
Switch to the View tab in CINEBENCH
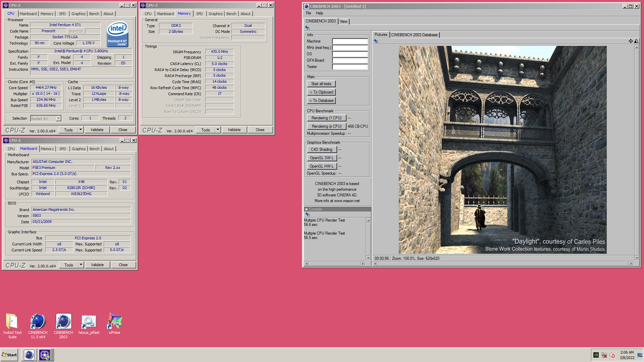343,21
